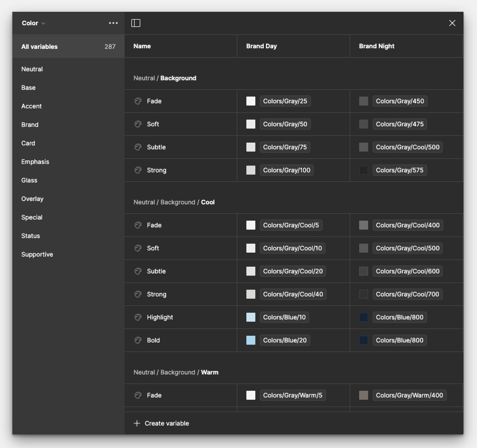Open the Color collection dropdown

[33, 23]
